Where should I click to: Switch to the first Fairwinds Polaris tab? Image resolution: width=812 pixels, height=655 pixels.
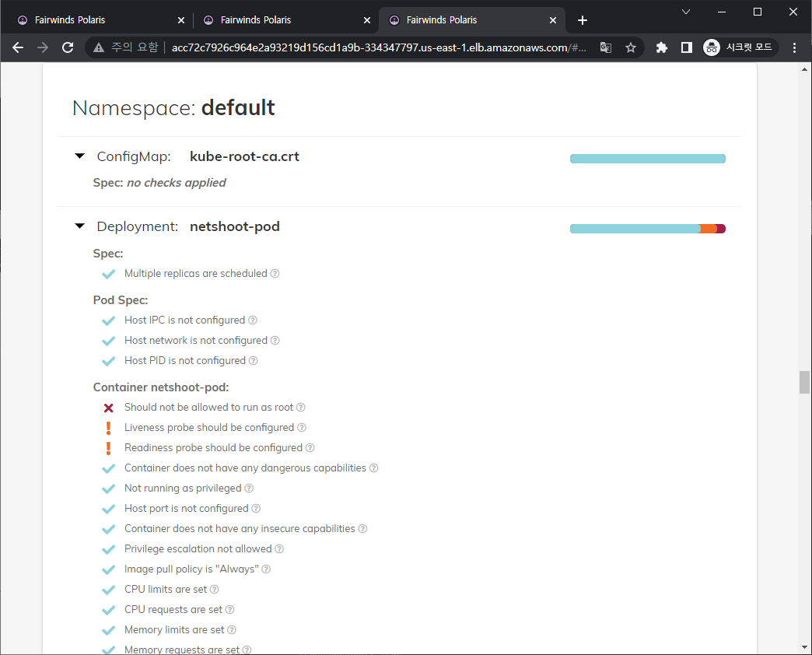pos(93,19)
